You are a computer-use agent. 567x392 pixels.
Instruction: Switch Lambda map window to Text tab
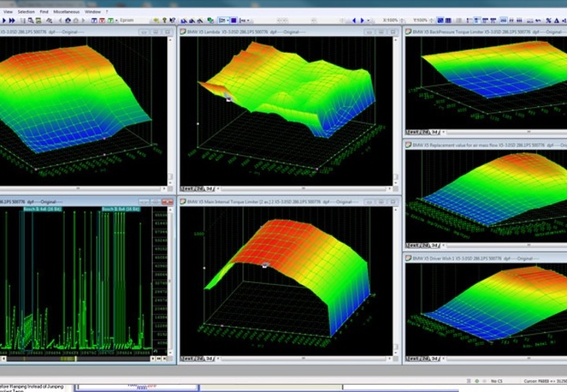click(187, 189)
